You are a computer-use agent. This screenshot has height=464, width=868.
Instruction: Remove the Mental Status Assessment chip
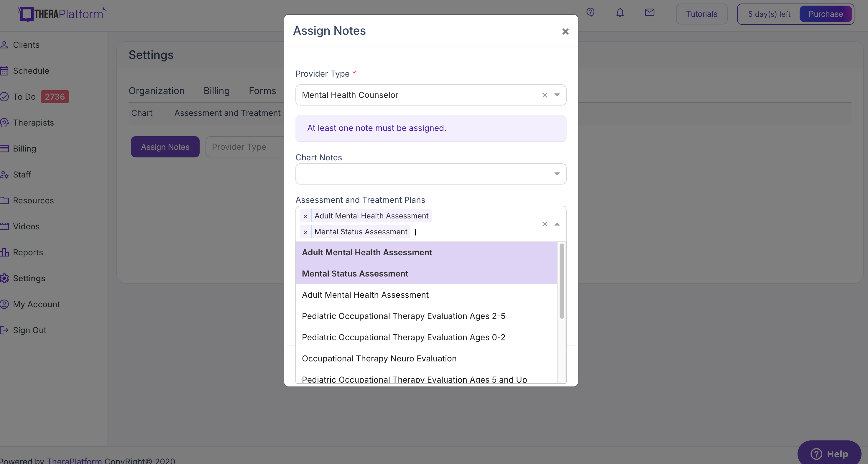pyautogui.click(x=305, y=232)
